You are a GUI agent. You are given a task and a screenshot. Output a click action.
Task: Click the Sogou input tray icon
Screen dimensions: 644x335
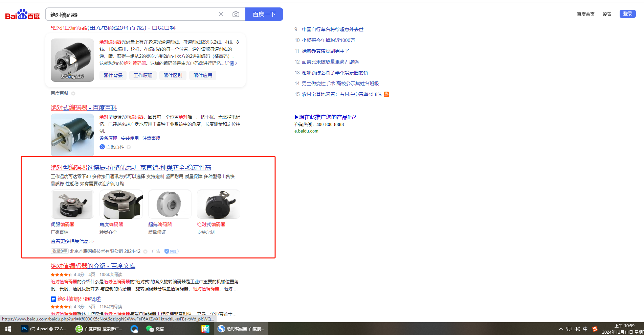click(595, 329)
